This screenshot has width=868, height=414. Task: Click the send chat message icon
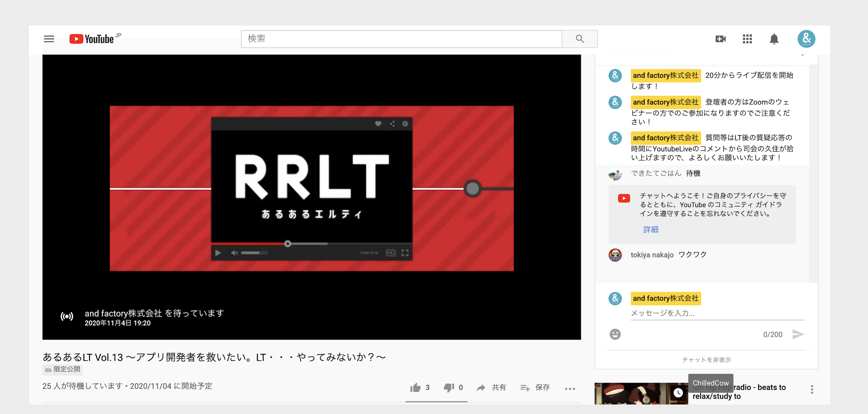798,334
